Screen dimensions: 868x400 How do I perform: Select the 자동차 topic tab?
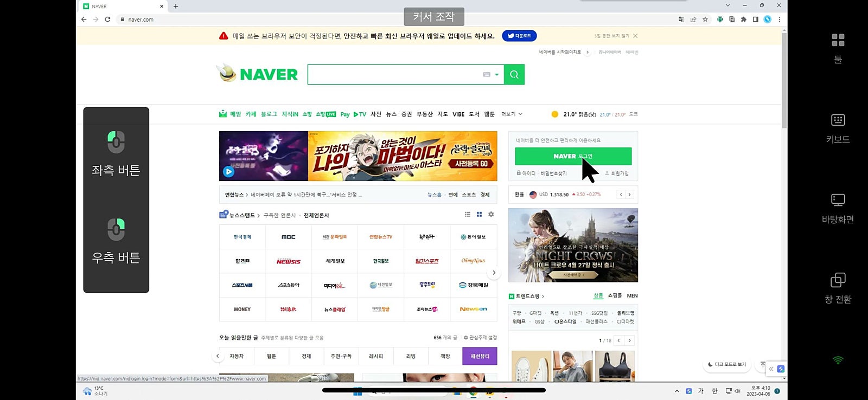pyautogui.click(x=237, y=356)
